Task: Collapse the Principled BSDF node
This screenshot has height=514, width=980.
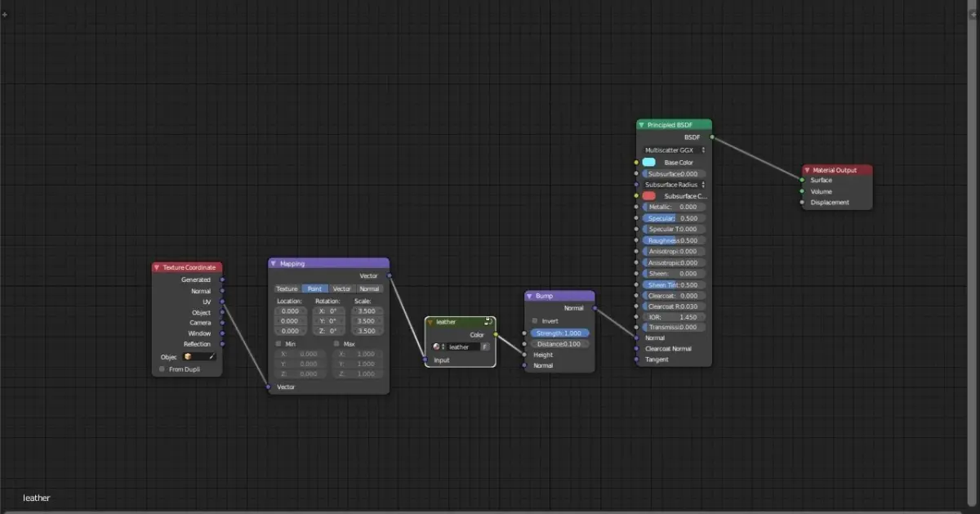Action: [x=641, y=125]
